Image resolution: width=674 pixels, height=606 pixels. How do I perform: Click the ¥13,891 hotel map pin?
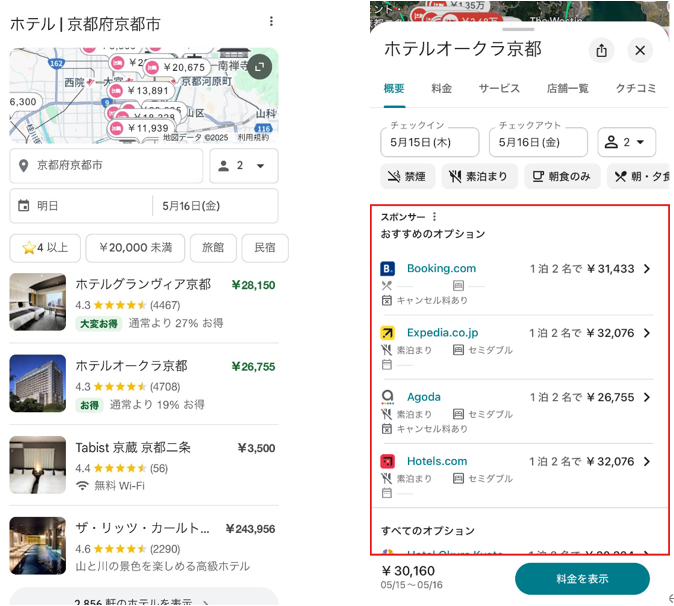coord(141,91)
